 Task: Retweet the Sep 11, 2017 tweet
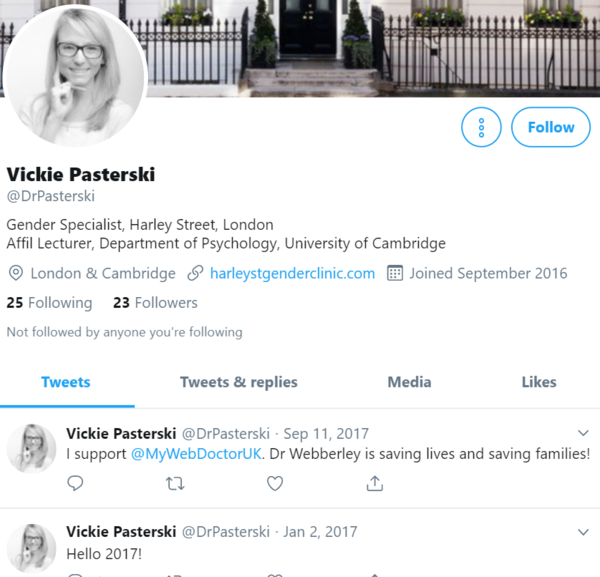175,484
